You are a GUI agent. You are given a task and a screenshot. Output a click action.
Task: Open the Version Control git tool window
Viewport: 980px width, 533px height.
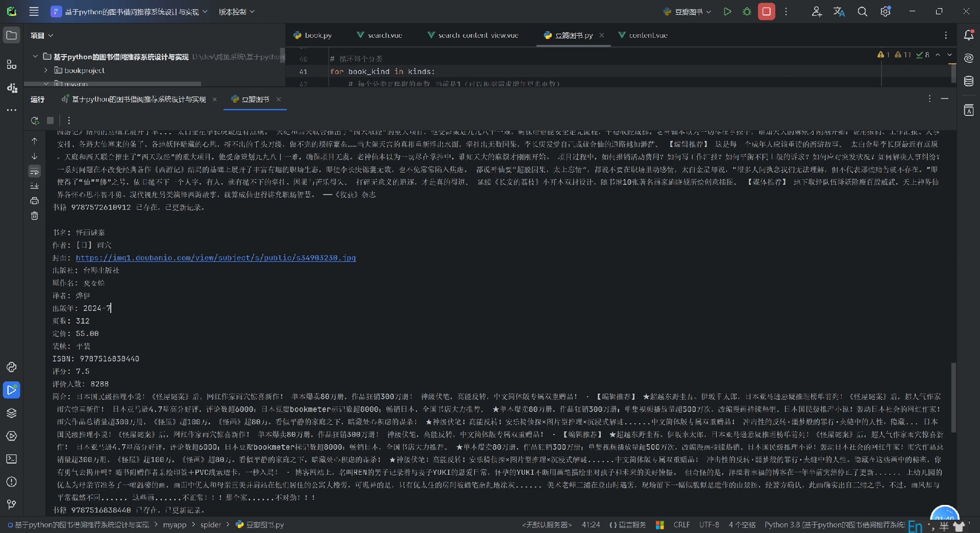click(11, 504)
